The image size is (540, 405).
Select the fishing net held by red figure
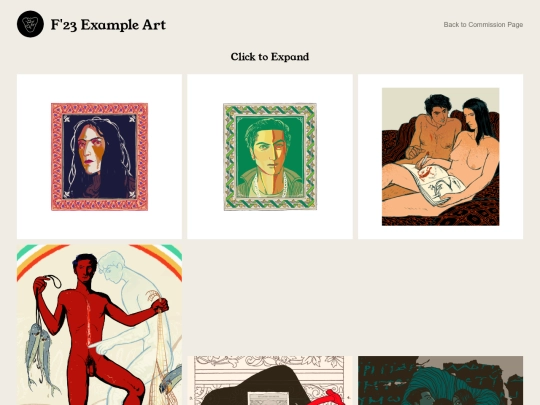[x=159, y=348]
